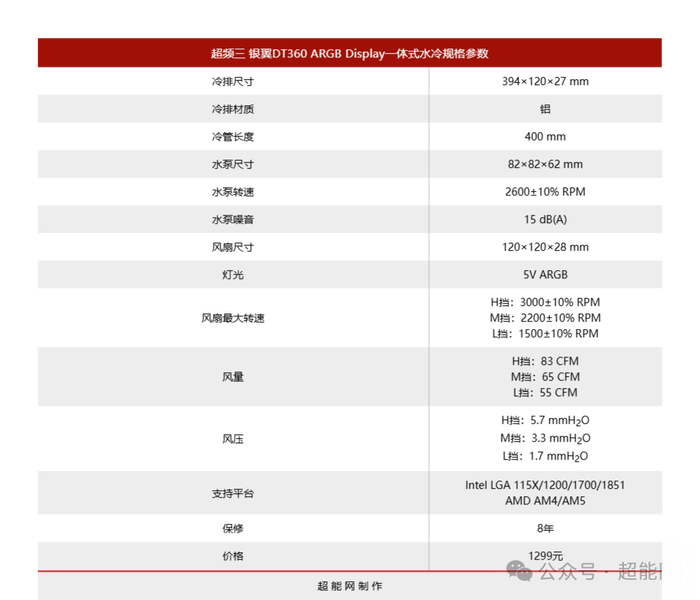Image resolution: width=700 pixels, height=600 pixels.
Task: Select the label 价格
Action: (233, 556)
